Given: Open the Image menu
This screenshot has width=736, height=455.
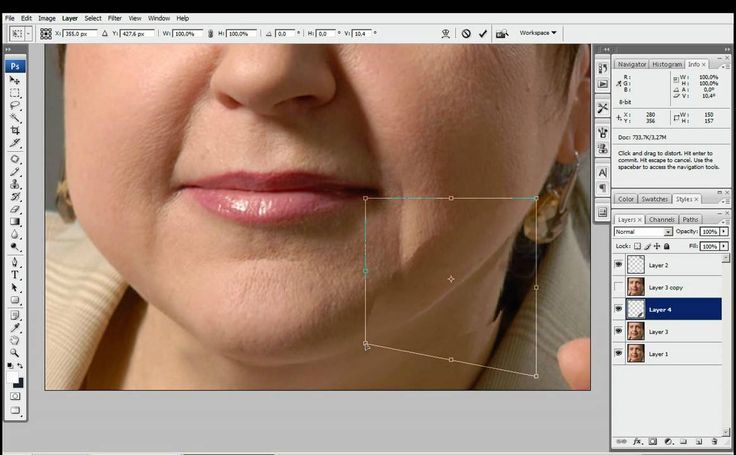Looking at the screenshot, I should coord(46,18).
